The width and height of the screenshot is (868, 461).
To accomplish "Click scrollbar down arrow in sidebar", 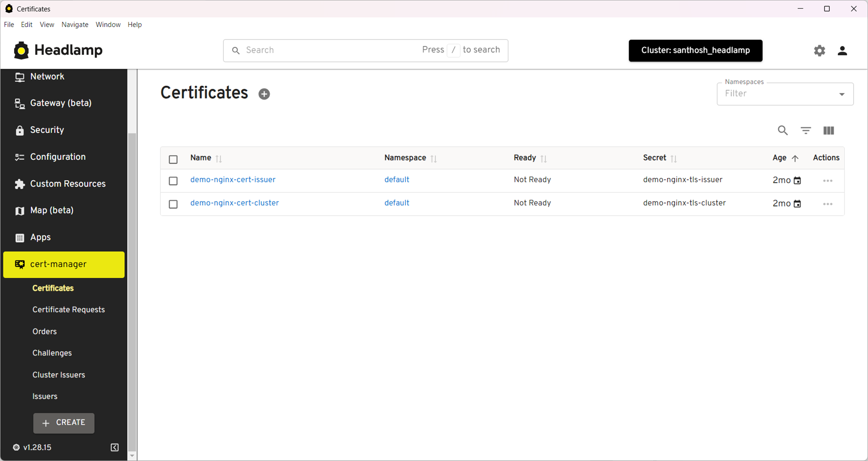I will pyautogui.click(x=132, y=456).
